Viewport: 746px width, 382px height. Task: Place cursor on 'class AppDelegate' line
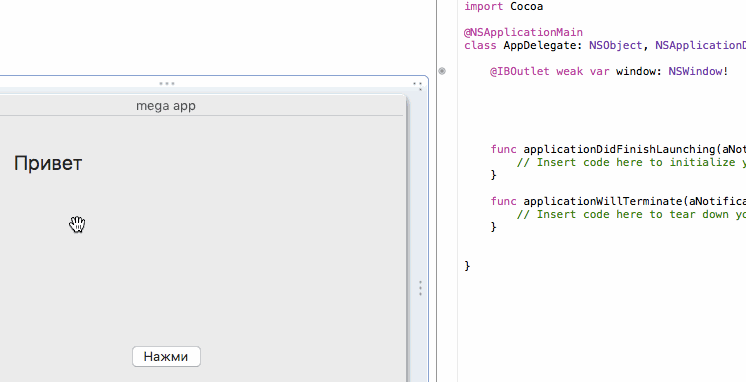click(x=605, y=46)
